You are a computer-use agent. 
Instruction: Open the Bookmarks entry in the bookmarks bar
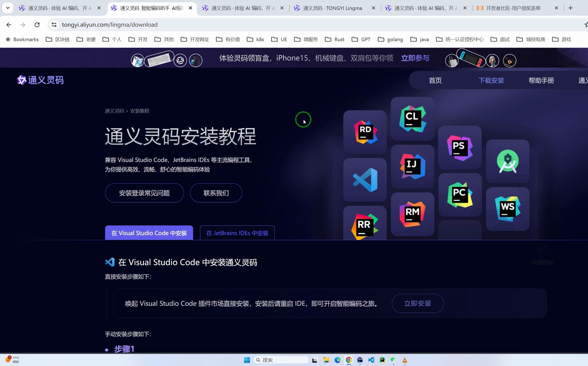point(22,39)
